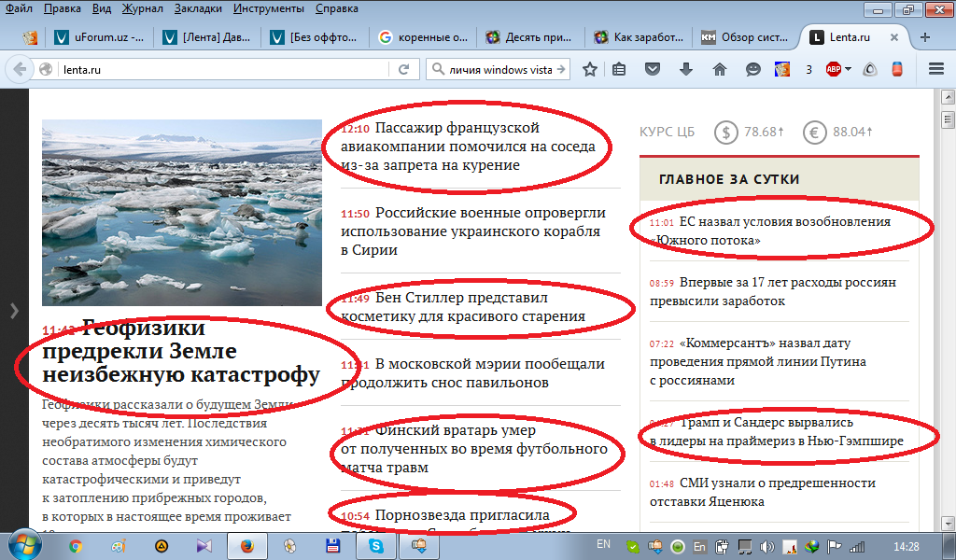
Task: Open Skype from the taskbar
Action: [x=375, y=546]
